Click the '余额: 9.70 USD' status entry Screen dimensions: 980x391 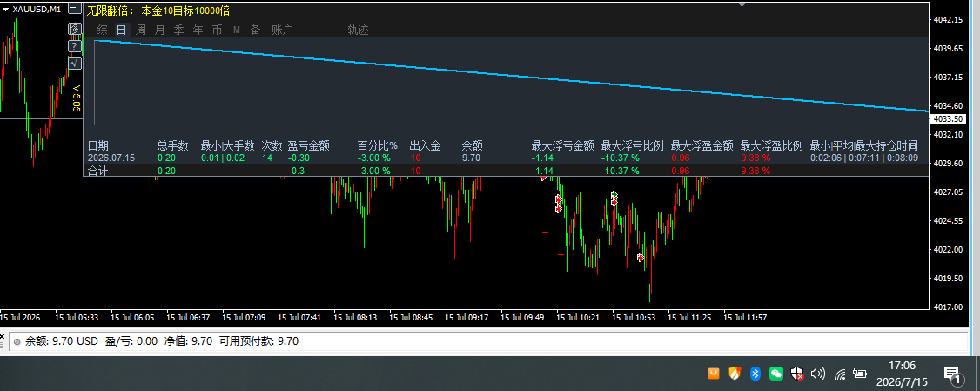(x=61, y=341)
